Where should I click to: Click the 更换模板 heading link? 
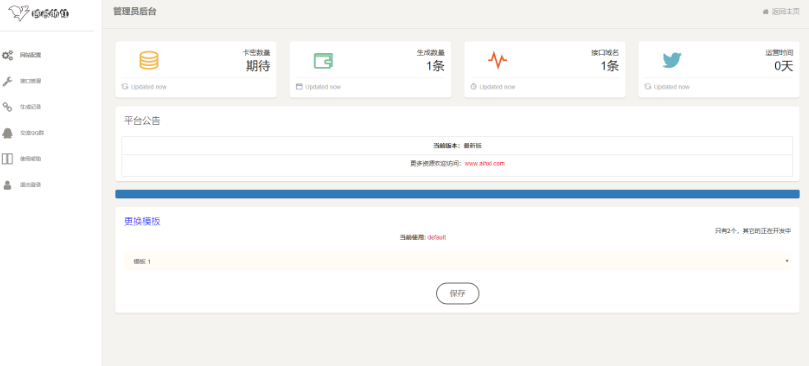(142, 221)
